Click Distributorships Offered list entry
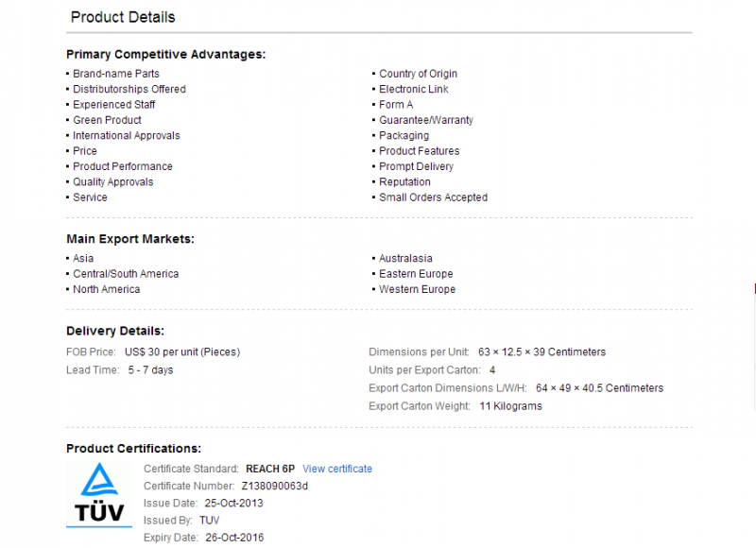This screenshot has width=756, height=548. click(129, 89)
